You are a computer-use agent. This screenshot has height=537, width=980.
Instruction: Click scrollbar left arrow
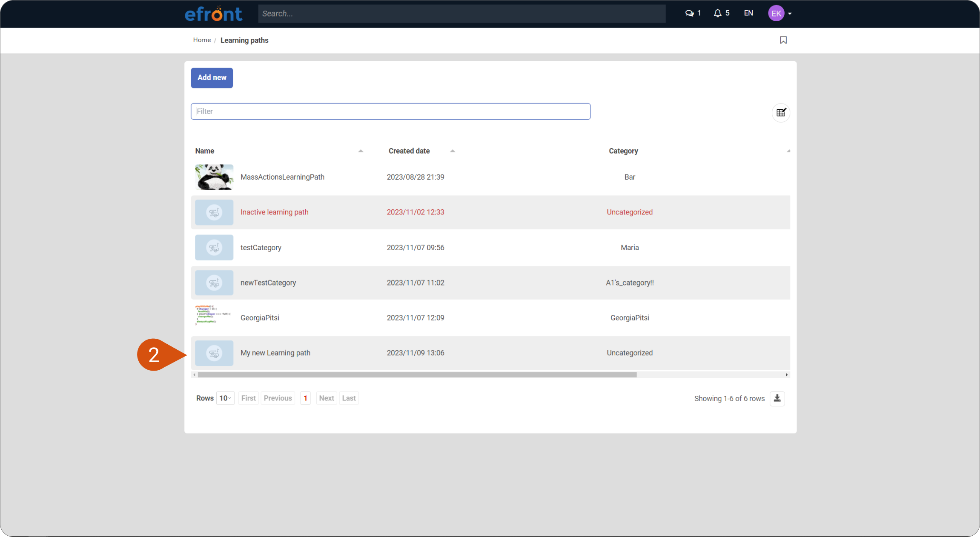click(194, 375)
